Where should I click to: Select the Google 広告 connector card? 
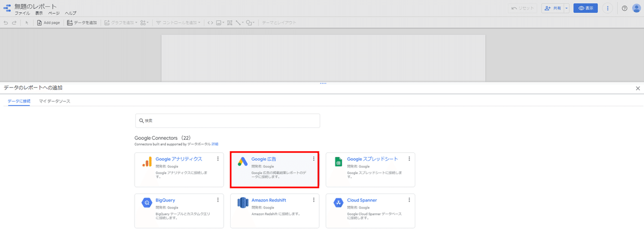275,169
